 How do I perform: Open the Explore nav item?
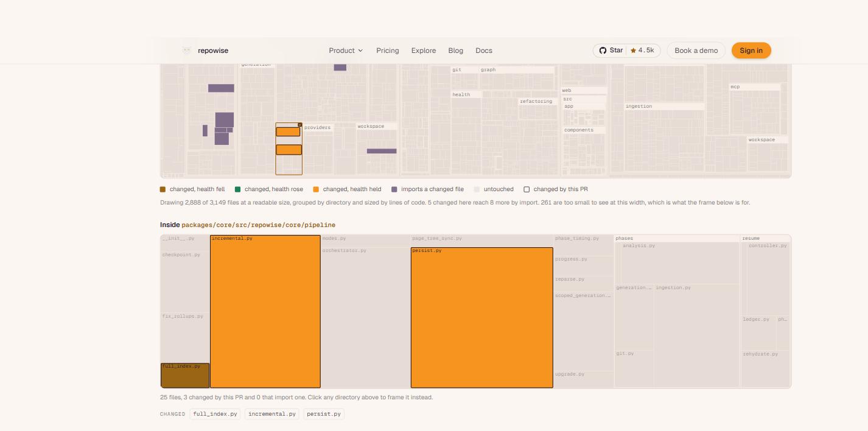click(424, 51)
